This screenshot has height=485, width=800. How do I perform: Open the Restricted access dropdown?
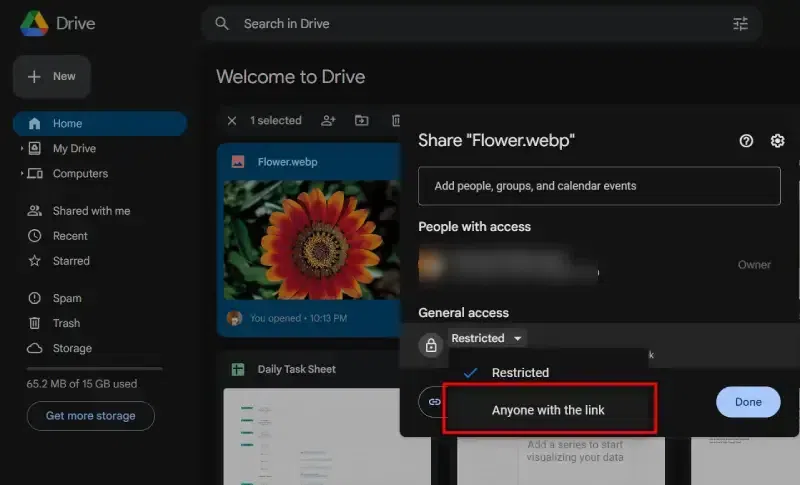click(487, 338)
